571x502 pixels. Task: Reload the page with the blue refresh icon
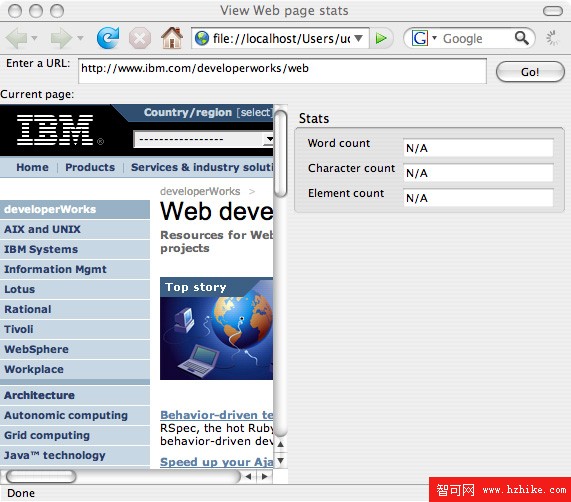click(108, 38)
